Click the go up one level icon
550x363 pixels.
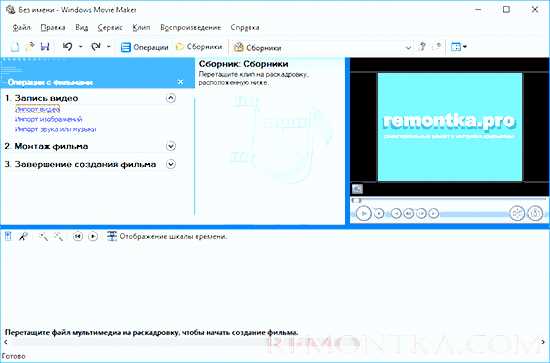tap(423, 47)
